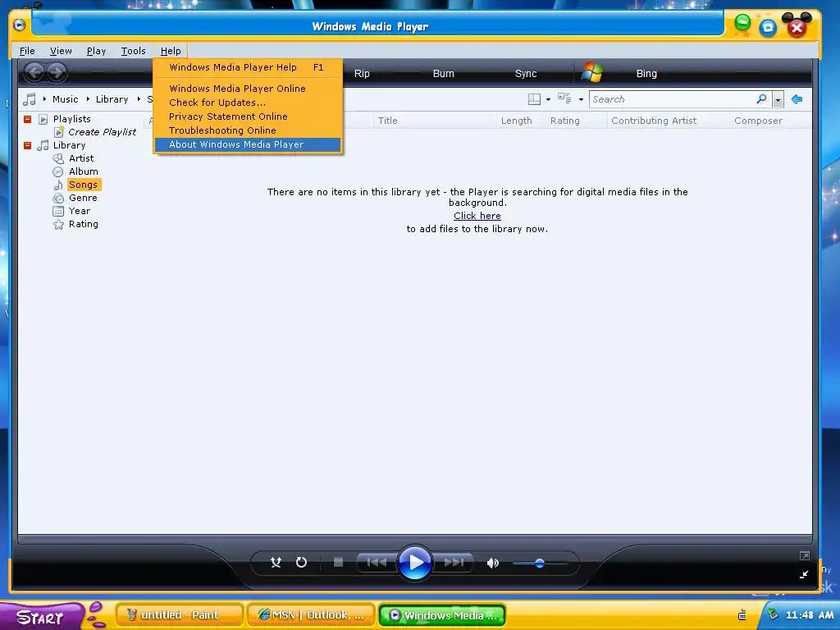Choose Privacy Statement Online
Image resolution: width=840 pixels, height=630 pixels.
248,116
